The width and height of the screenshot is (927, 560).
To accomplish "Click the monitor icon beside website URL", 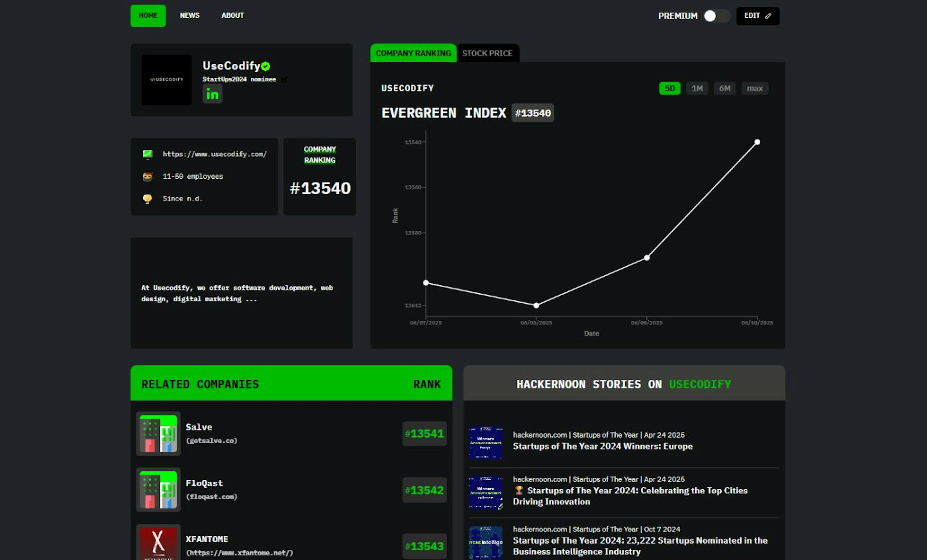I will tap(147, 154).
